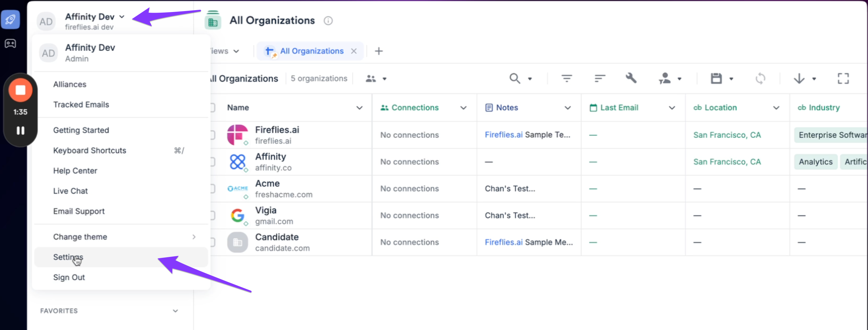
Task: Click Acme's Chan's Test... note
Action: [x=510, y=189]
